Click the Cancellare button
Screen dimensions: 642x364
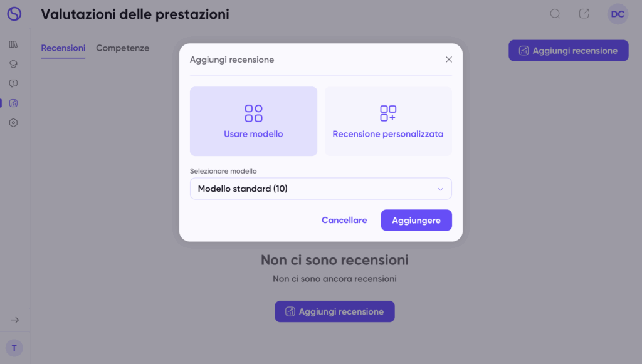344,220
